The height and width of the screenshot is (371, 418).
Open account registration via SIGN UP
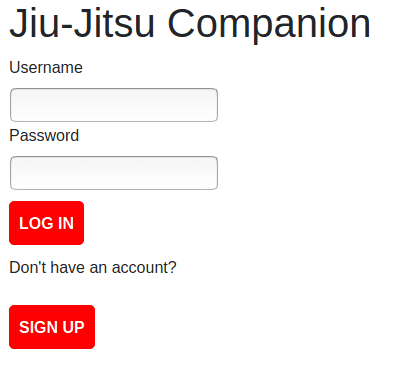(x=52, y=327)
